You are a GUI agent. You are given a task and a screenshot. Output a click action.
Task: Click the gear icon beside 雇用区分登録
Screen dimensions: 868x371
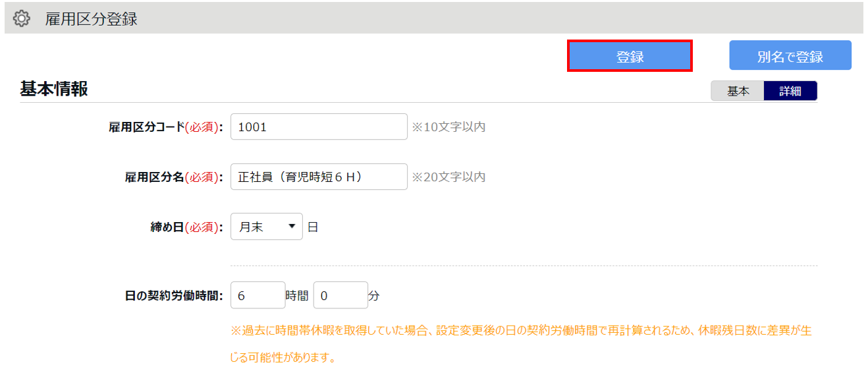coord(22,18)
